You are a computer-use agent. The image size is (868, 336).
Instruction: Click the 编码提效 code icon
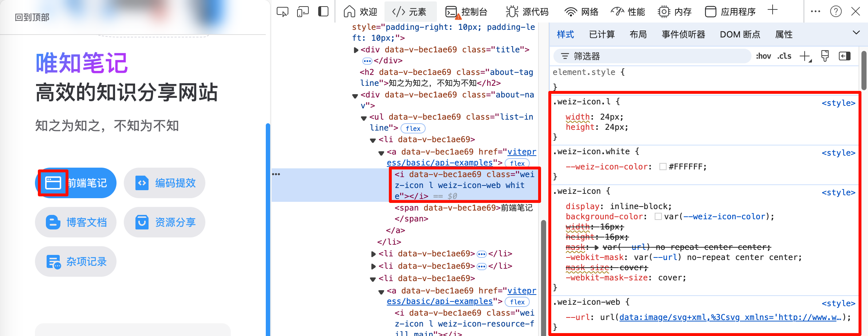(x=142, y=183)
